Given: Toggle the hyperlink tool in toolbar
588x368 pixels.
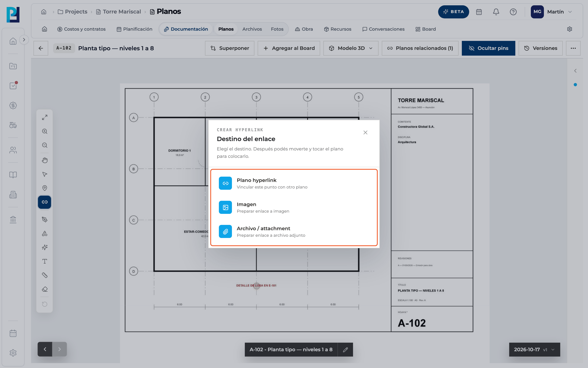Looking at the screenshot, I should [45, 202].
